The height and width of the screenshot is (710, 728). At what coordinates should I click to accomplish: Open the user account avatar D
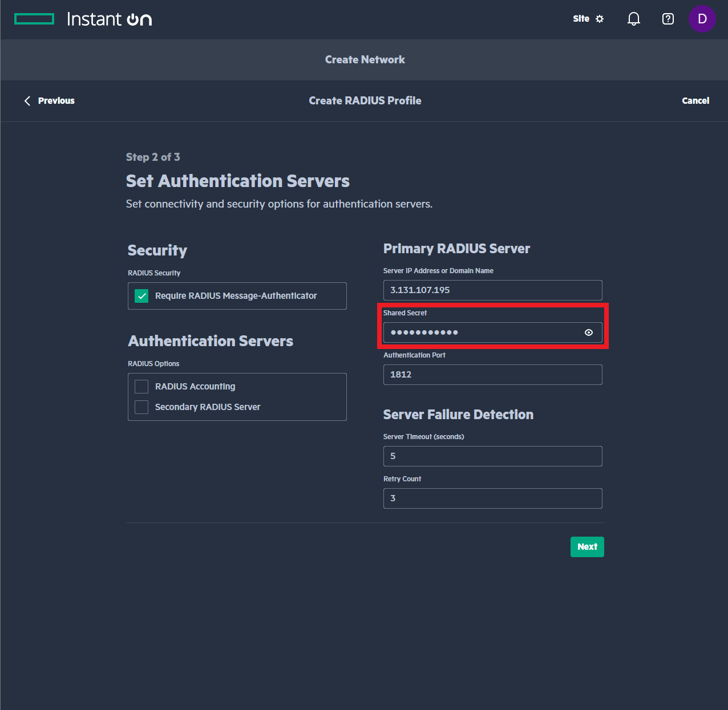pos(702,19)
